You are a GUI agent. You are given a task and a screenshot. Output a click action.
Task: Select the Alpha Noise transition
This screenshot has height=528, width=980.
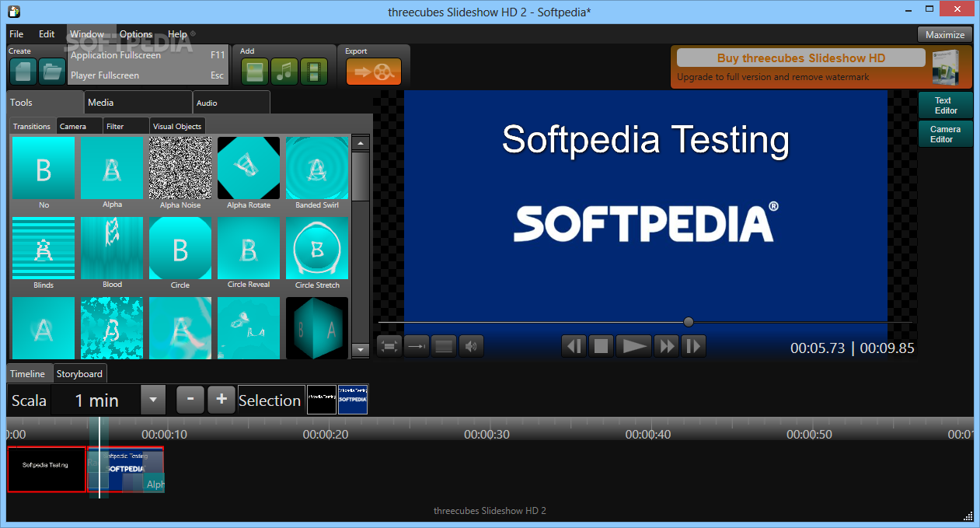[180, 168]
